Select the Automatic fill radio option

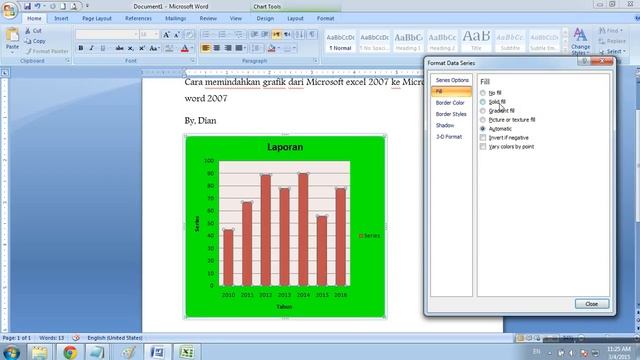coord(483,129)
